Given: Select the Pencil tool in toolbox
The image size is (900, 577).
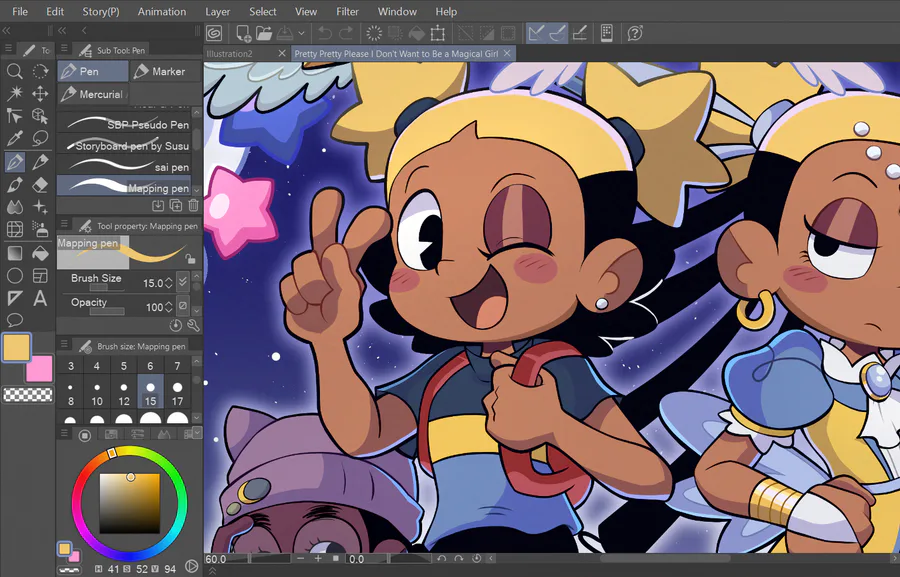Looking at the screenshot, I should point(40,162).
